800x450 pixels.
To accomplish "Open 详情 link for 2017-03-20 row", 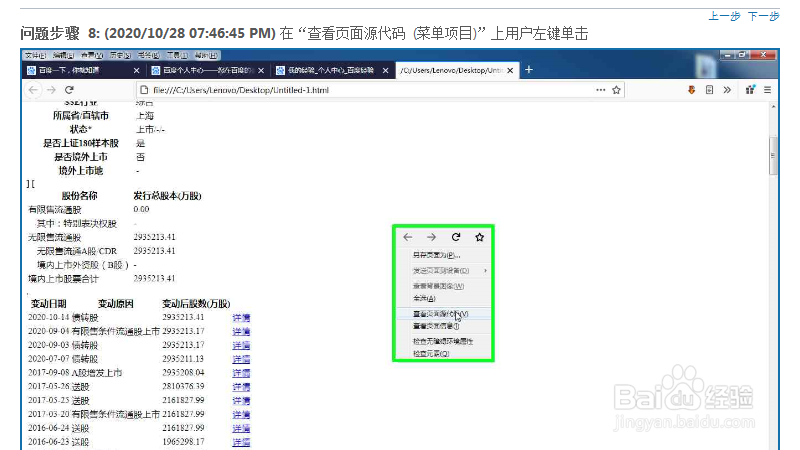I will 241,414.
